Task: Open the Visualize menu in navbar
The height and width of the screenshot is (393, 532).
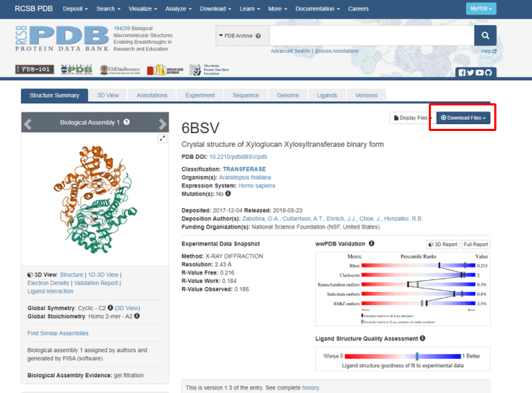Action: (142, 9)
